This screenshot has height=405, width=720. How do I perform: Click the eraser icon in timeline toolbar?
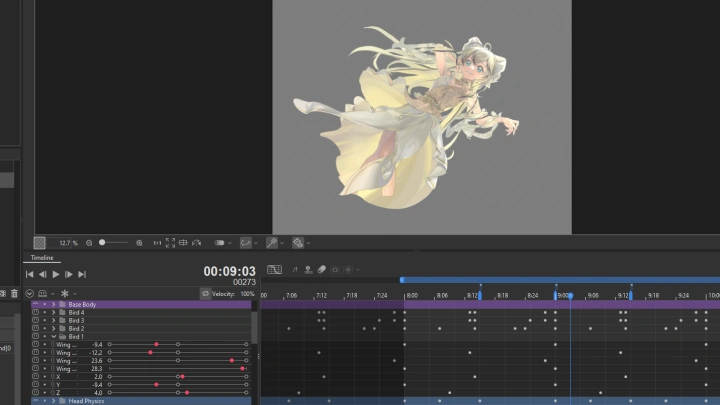[x=322, y=269]
